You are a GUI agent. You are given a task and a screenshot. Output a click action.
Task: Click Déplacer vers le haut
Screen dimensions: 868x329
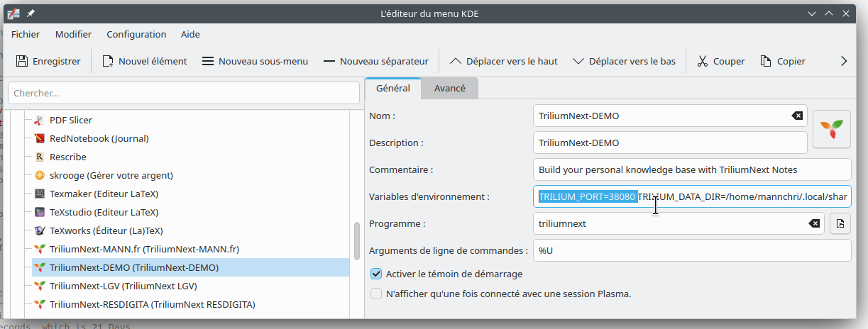(504, 61)
